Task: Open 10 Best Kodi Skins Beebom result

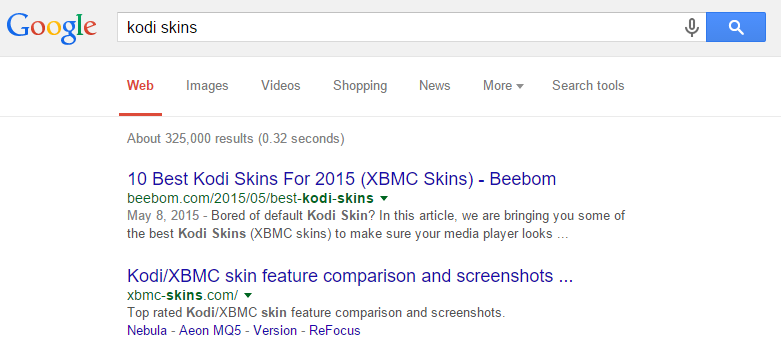Action: pyautogui.click(x=342, y=179)
